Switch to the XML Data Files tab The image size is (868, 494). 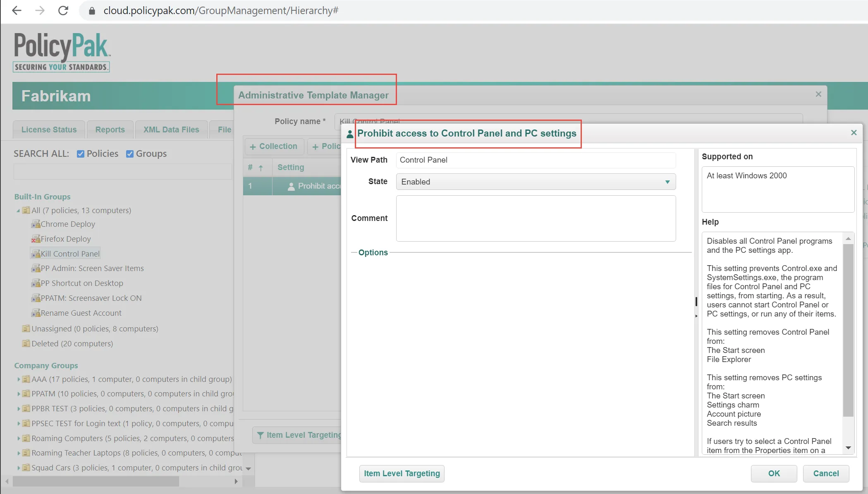click(x=171, y=130)
